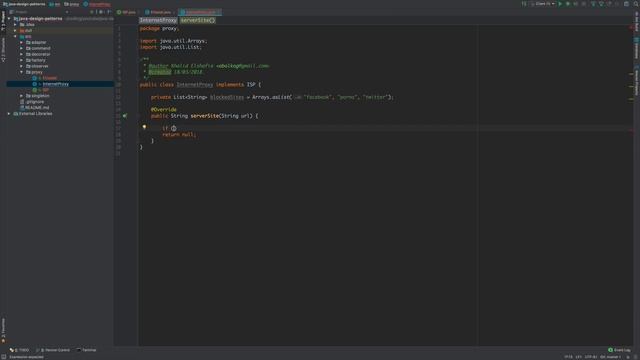Viewport: 640px width, 360px height.
Task: Click proxy in the navigation bar
Action: (71, 4)
